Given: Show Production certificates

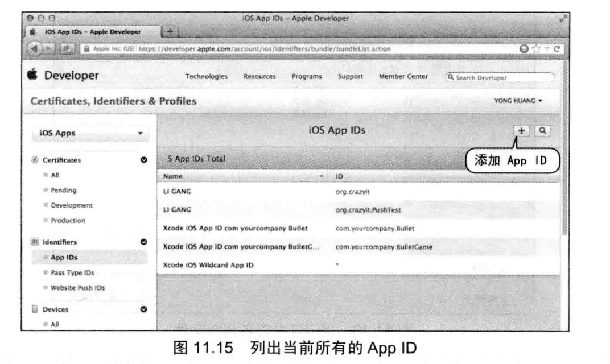Looking at the screenshot, I should (x=68, y=221).
